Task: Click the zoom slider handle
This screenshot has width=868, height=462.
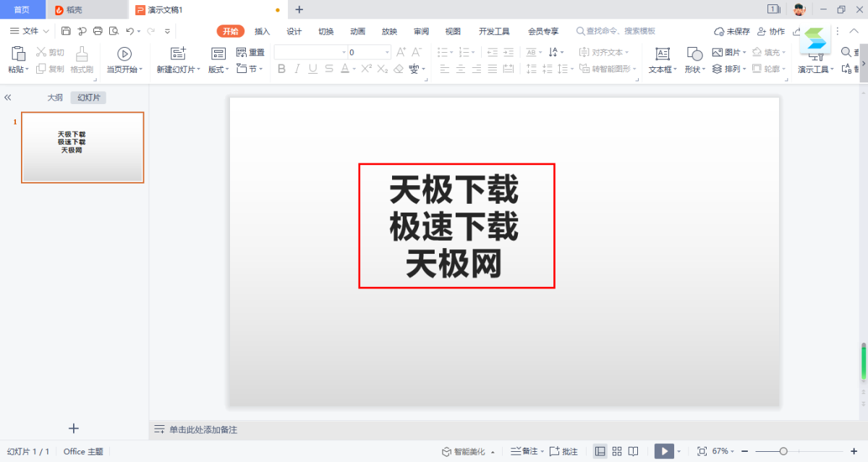Action: [783, 451]
